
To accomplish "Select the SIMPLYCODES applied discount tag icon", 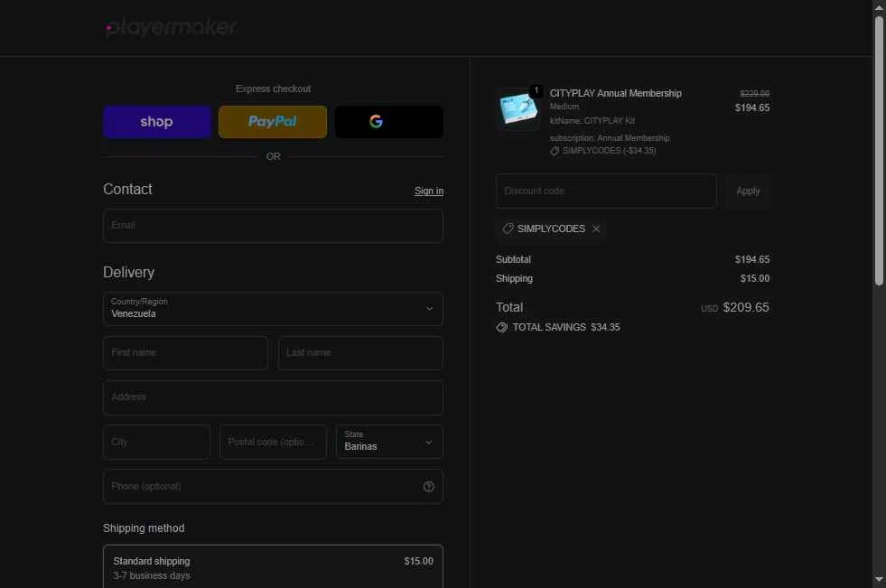I will (x=508, y=229).
